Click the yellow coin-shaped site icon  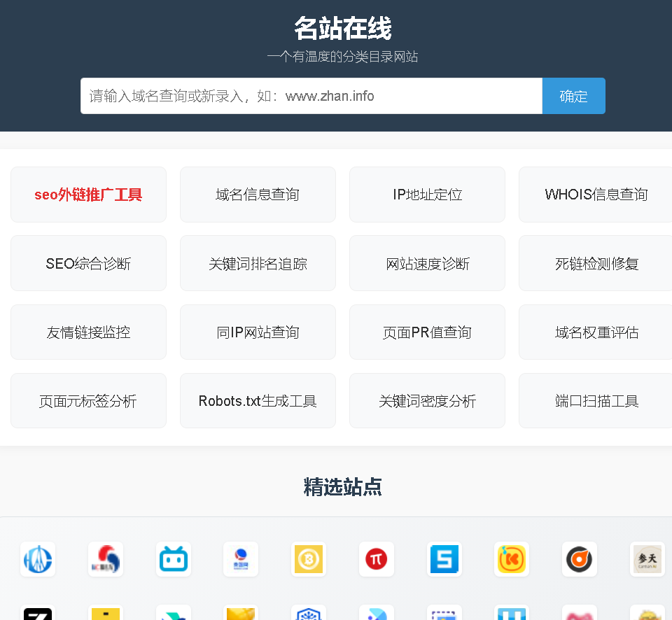[x=309, y=559]
